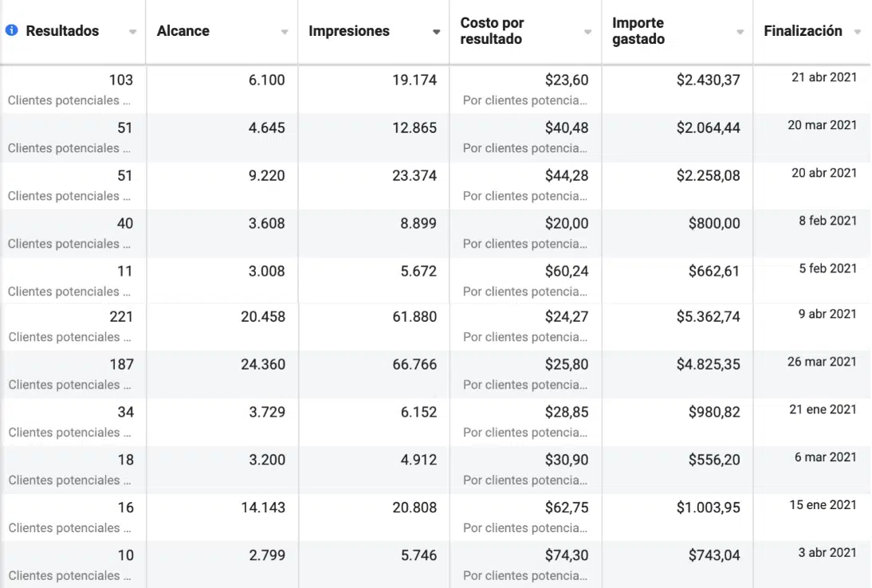
Task: Select the Resultados column header label
Action: pyautogui.click(x=62, y=31)
